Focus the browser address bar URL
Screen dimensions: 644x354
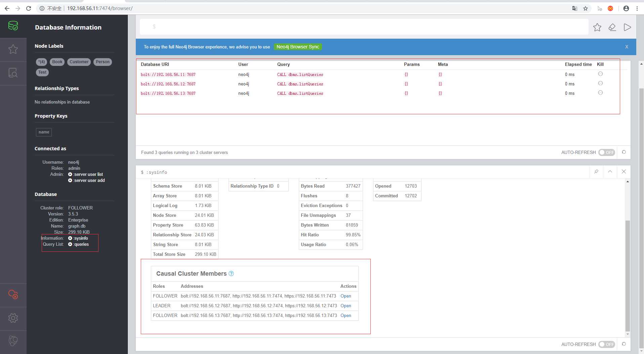[x=100, y=8]
